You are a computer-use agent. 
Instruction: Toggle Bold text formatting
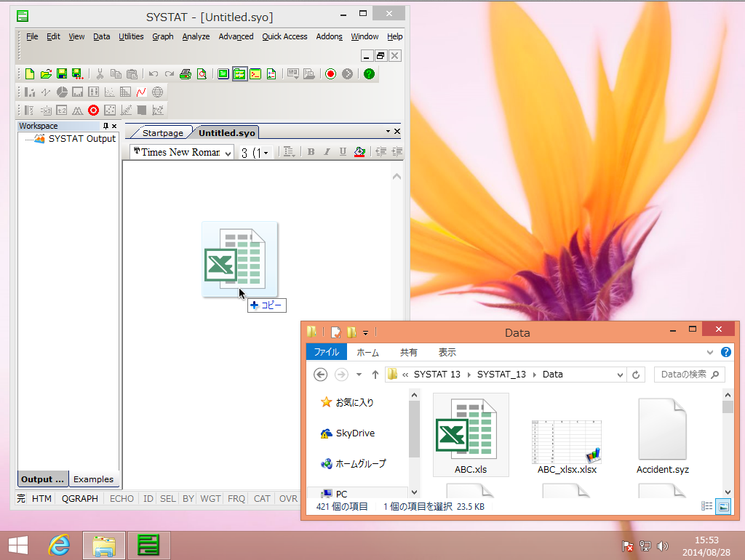click(311, 152)
